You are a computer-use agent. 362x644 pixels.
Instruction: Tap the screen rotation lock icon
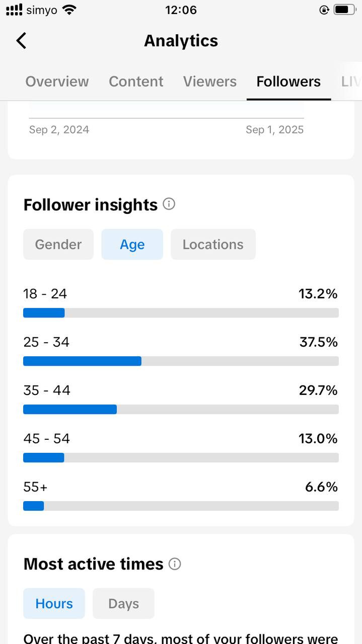(324, 10)
